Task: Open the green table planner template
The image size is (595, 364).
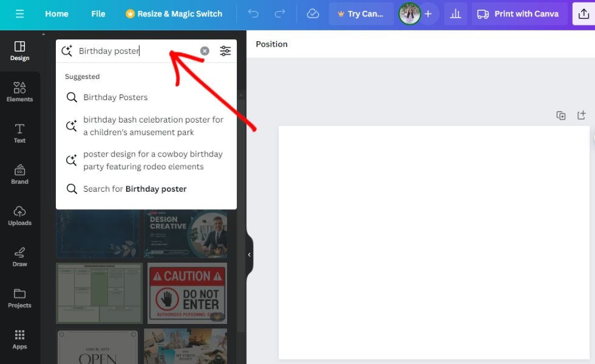Action: coord(100,294)
